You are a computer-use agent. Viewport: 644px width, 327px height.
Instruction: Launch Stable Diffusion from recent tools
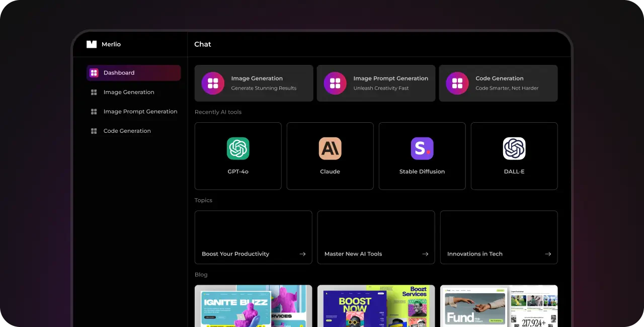[x=422, y=148]
